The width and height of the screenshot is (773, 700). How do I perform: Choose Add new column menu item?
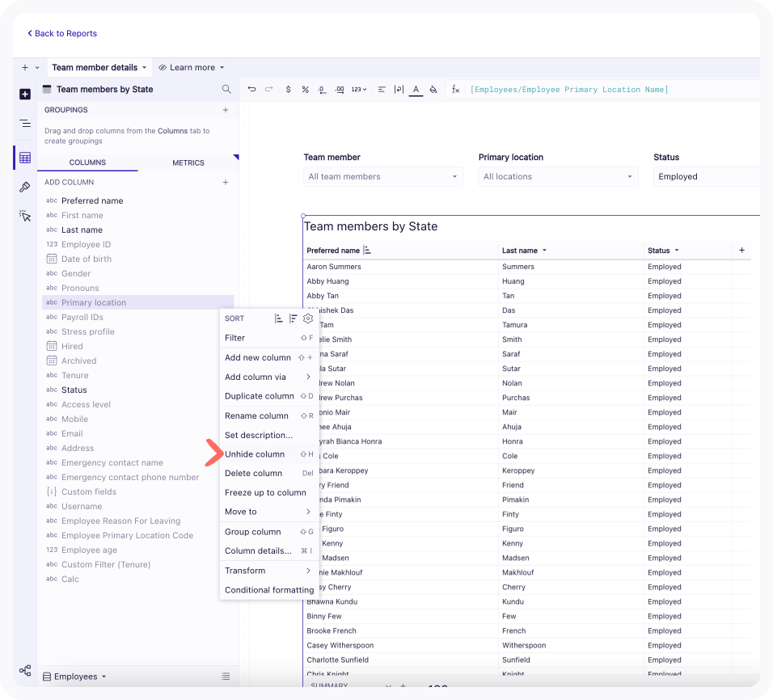click(268, 357)
